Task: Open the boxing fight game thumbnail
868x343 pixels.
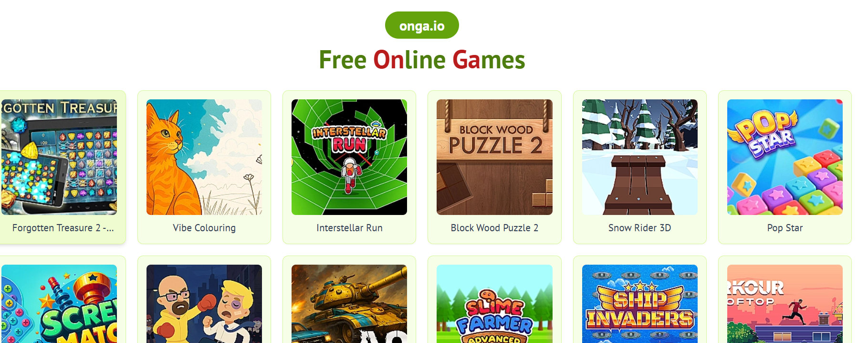Action: click(x=204, y=304)
